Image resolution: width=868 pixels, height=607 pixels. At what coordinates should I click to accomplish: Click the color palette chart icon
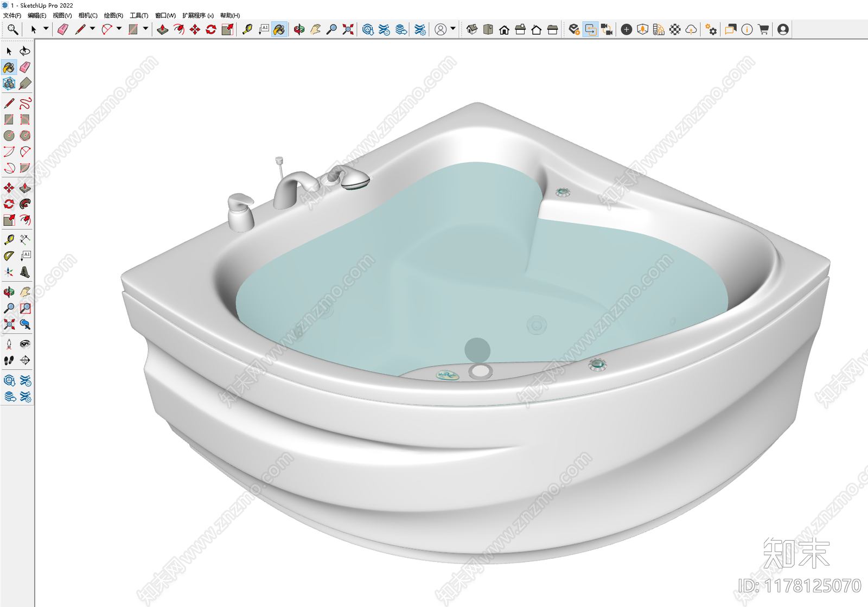[x=659, y=29]
